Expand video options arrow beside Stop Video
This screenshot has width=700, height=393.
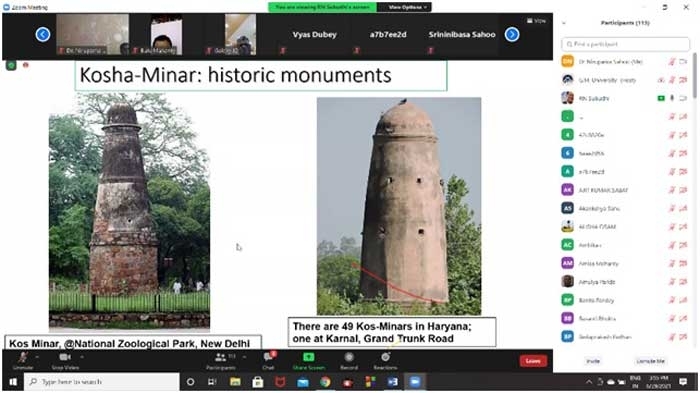pos(82,357)
